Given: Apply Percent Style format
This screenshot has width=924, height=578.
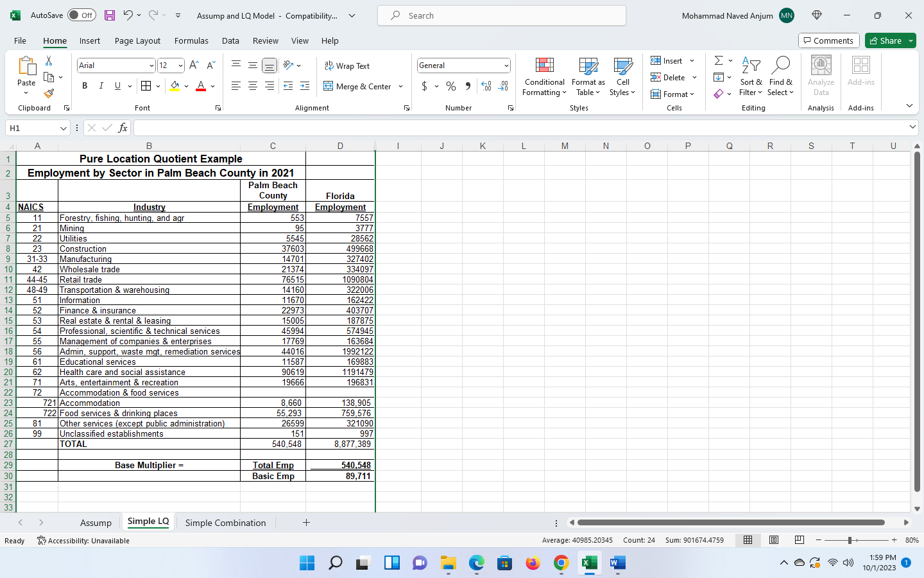Looking at the screenshot, I should 451,86.
